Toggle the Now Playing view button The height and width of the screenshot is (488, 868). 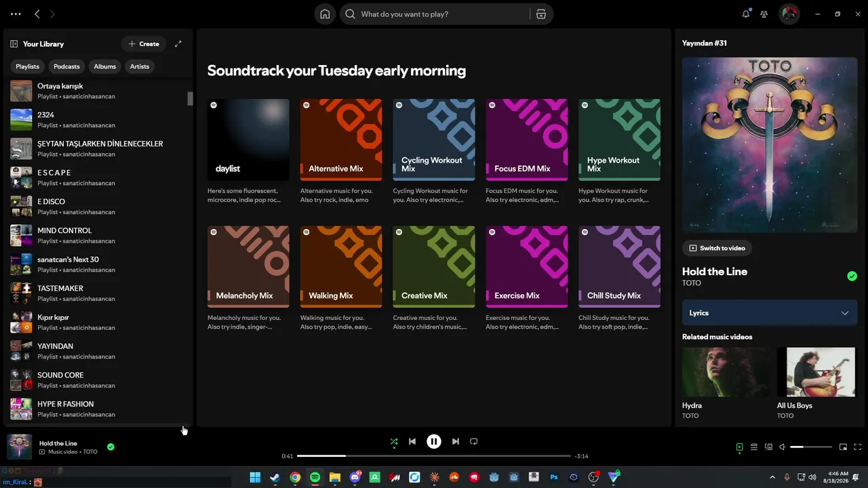[739, 447]
